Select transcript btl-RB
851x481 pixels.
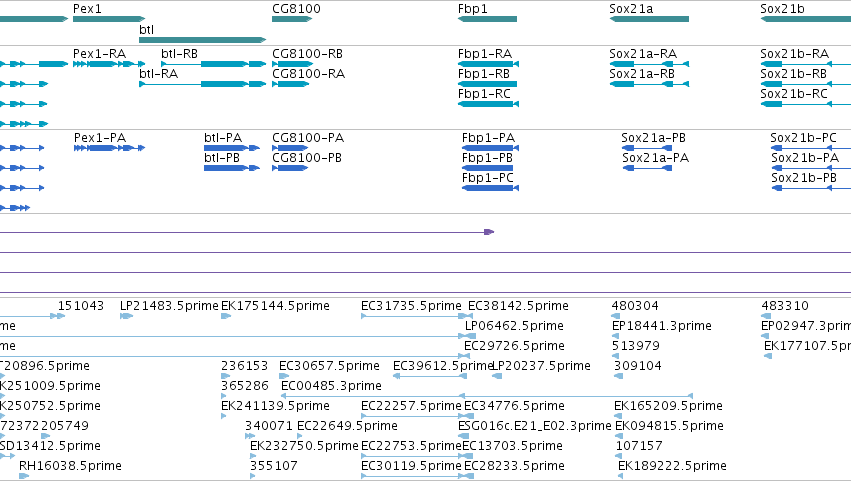pyautogui.click(x=179, y=54)
